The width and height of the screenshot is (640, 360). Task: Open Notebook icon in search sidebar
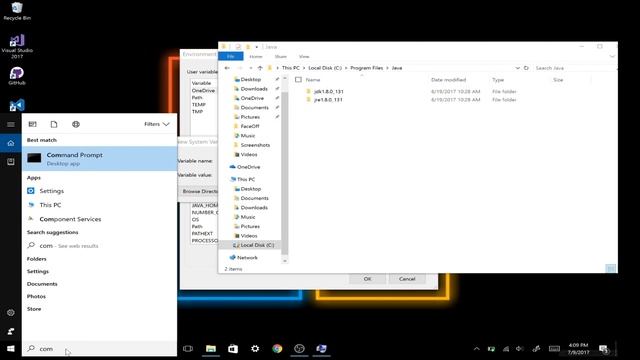click(11, 162)
